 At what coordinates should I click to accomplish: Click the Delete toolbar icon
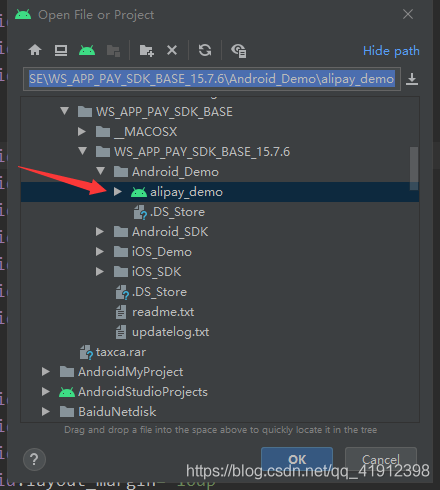[172, 50]
